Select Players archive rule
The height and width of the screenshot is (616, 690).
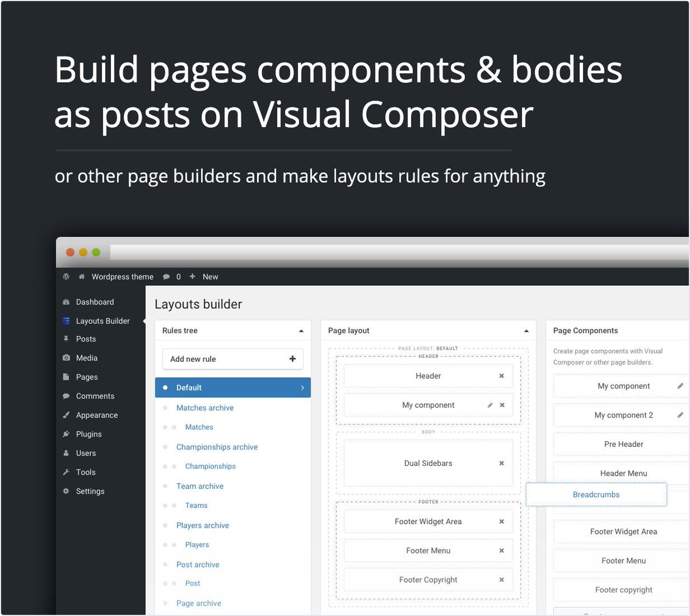tap(202, 525)
